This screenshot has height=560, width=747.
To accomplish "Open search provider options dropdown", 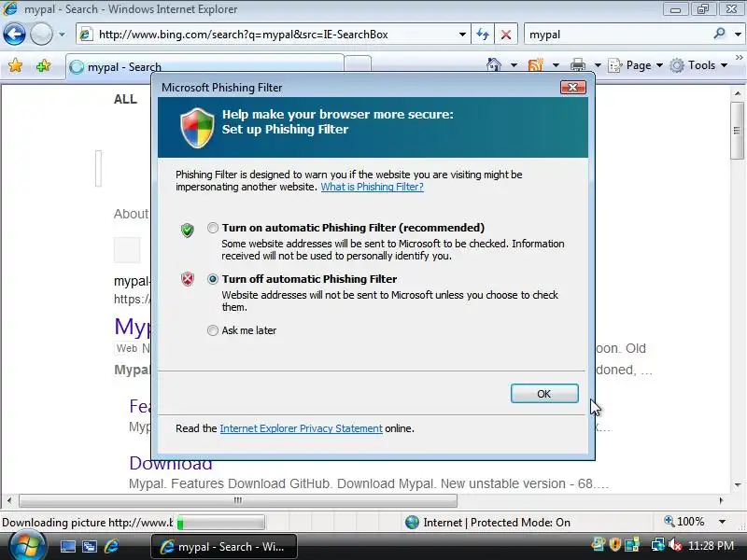I will click(x=738, y=35).
